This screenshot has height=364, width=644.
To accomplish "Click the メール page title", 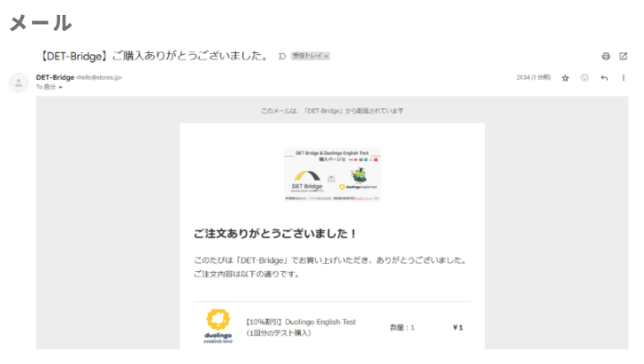I will (41, 23).
